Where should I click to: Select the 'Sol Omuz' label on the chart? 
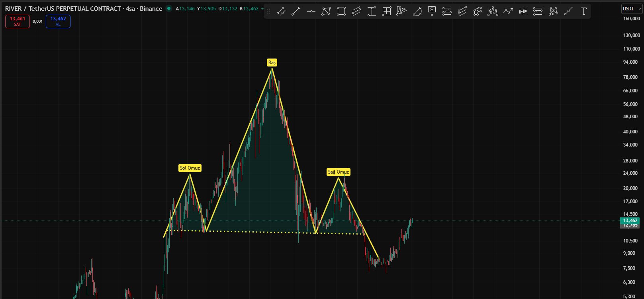[x=190, y=168]
